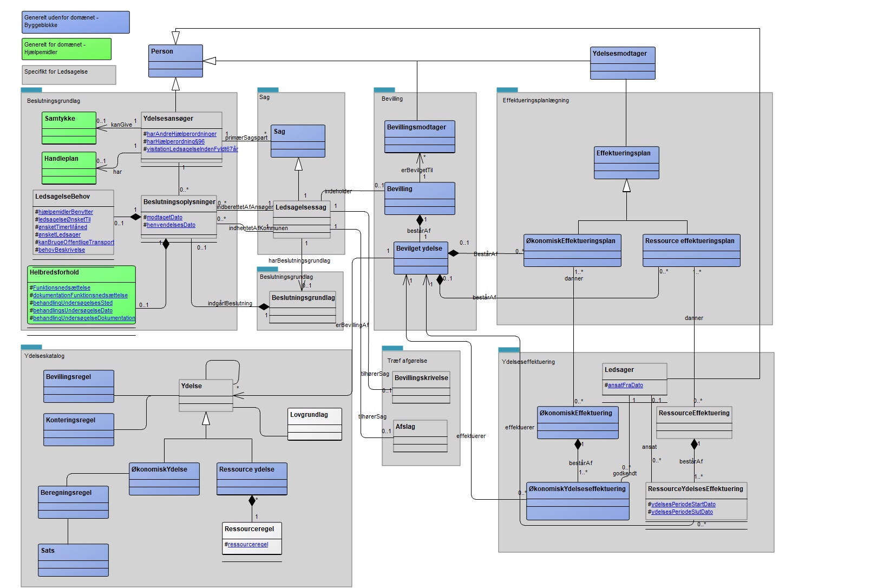877x588 pixels.
Task: Click the hjælpemidlerBenytter attribute link
Action: [66, 212]
